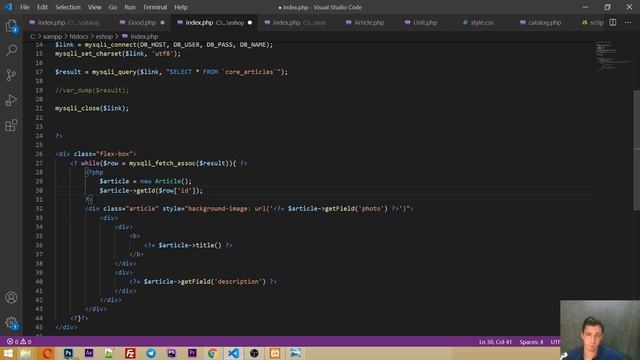This screenshot has width=640, height=360.
Task: Open the Run menu
Action: click(130, 7)
